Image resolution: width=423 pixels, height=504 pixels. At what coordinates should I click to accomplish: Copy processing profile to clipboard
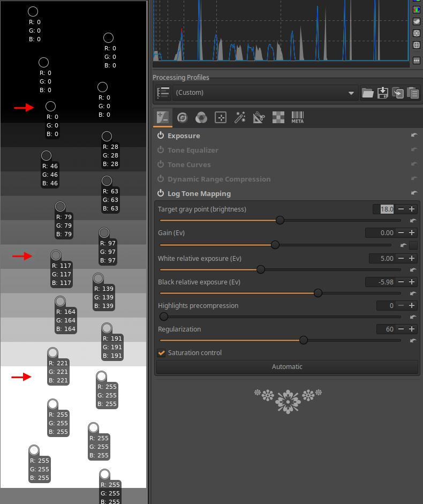397,93
